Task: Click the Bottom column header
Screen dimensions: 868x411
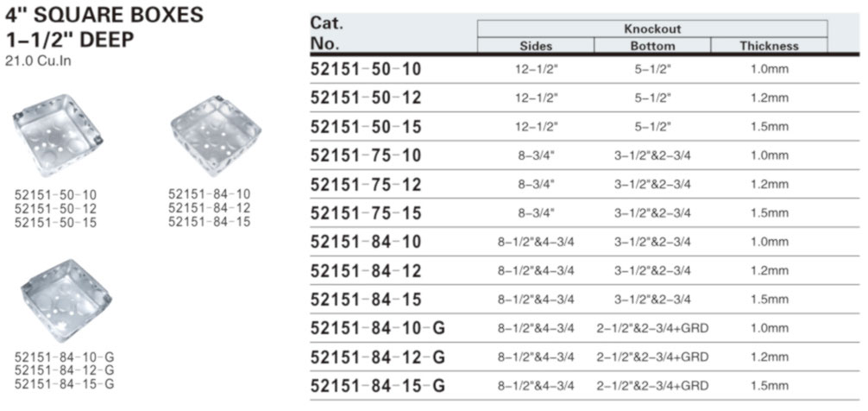Action: tap(652, 46)
